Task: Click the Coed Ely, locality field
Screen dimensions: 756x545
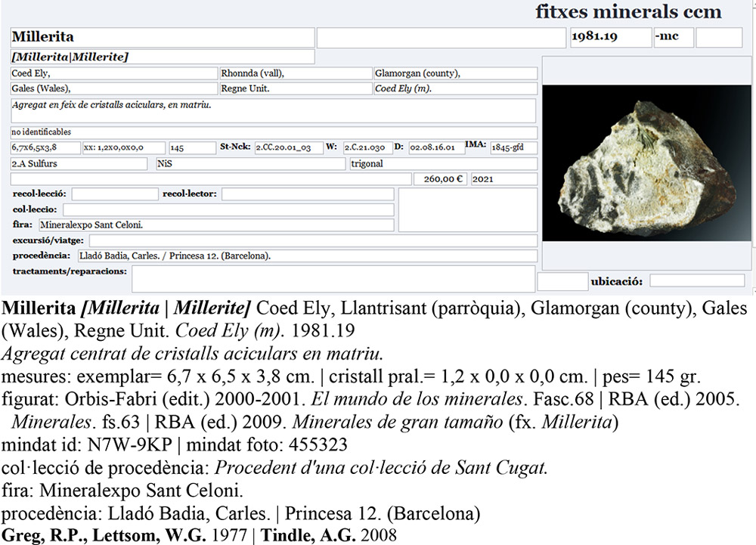Action: pos(114,73)
